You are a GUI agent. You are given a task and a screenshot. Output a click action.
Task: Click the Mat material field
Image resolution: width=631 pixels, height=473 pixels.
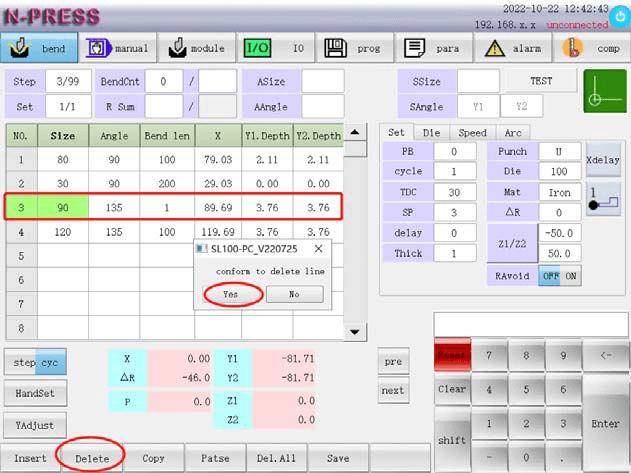(x=558, y=192)
